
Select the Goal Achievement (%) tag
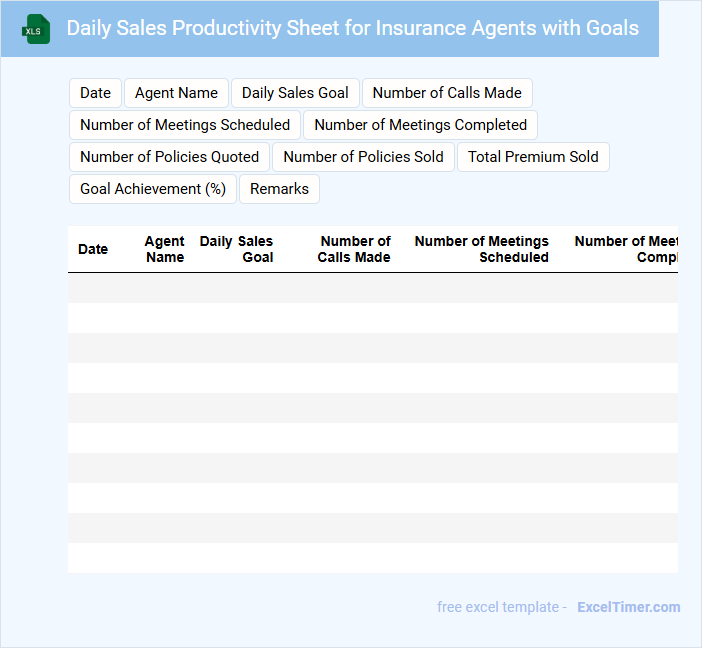(x=153, y=189)
